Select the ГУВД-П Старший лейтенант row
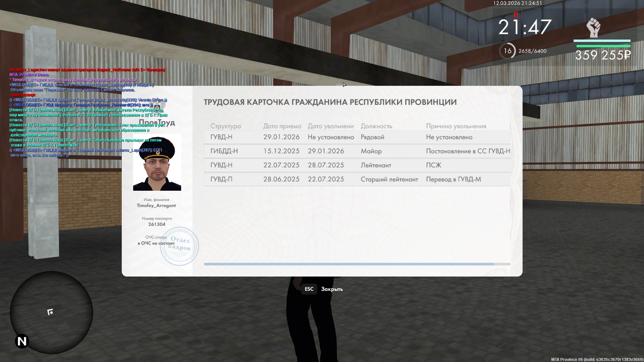 click(x=357, y=179)
